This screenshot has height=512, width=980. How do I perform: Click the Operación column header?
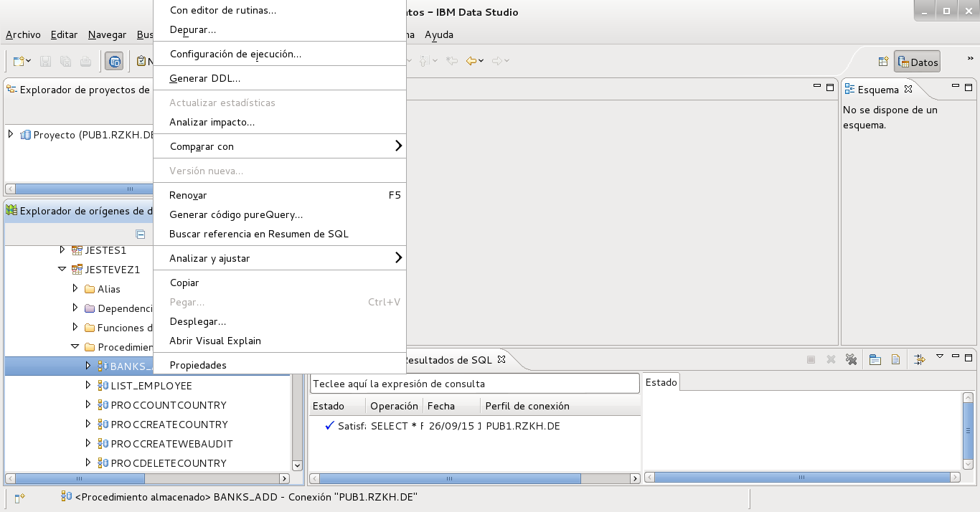pyautogui.click(x=394, y=406)
